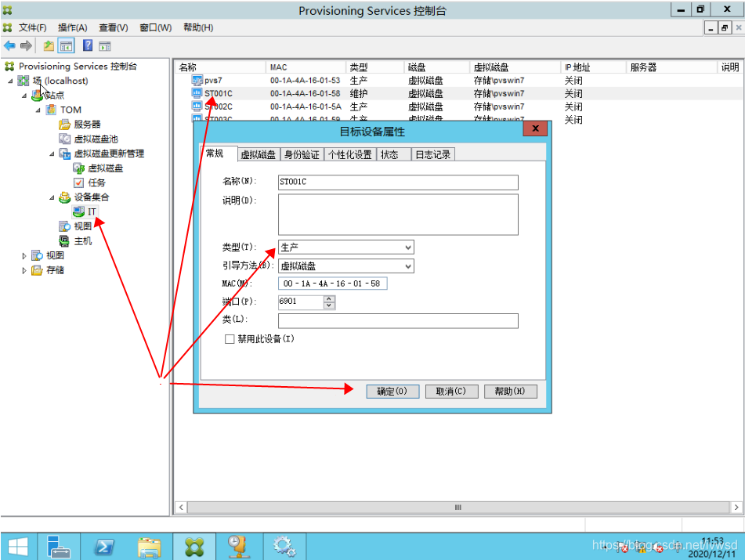745x560 pixels.
Task: Select the 虚拟磁盘池 node in tree
Action: [96, 139]
